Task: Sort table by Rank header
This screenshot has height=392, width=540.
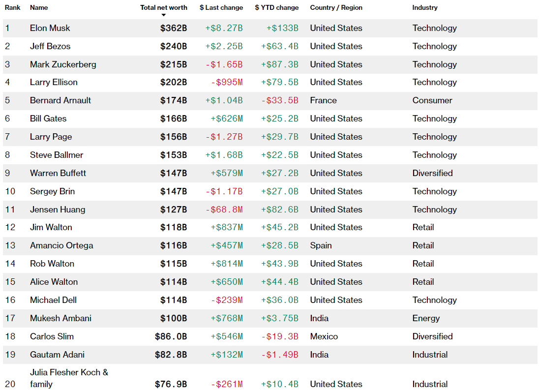Action: [x=12, y=8]
